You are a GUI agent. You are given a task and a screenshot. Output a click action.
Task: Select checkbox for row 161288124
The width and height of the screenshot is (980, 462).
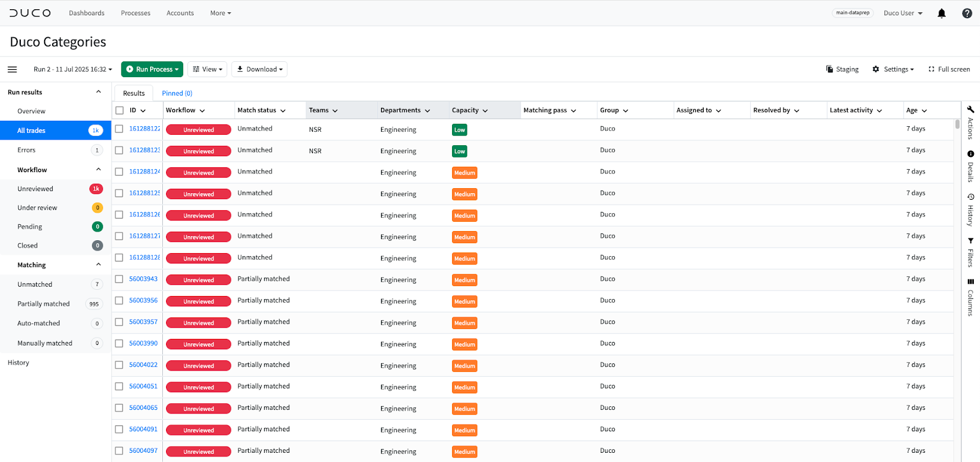coord(119,172)
